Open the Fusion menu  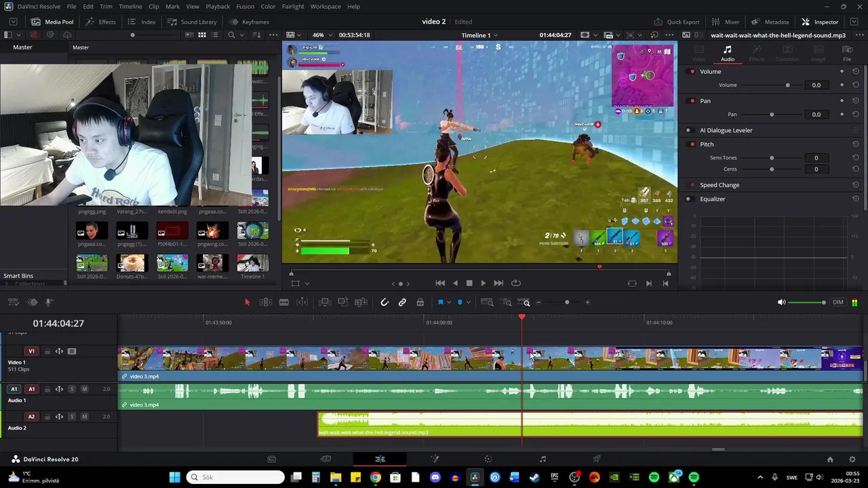coord(245,6)
